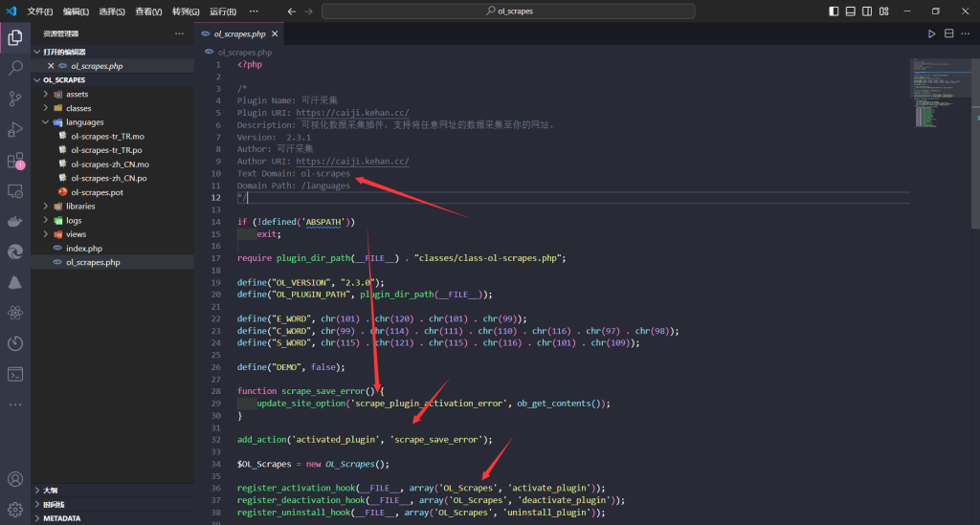Open index.php from the file tree
The height and width of the screenshot is (525, 980).
pos(83,248)
